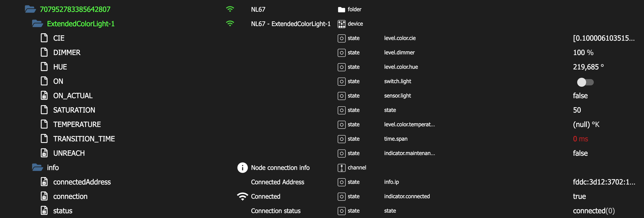This screenshot has height=218, width=644.
Task: Click the wifi icon beside ExtendedColorLight-1
Action: (x=230, y=24)
